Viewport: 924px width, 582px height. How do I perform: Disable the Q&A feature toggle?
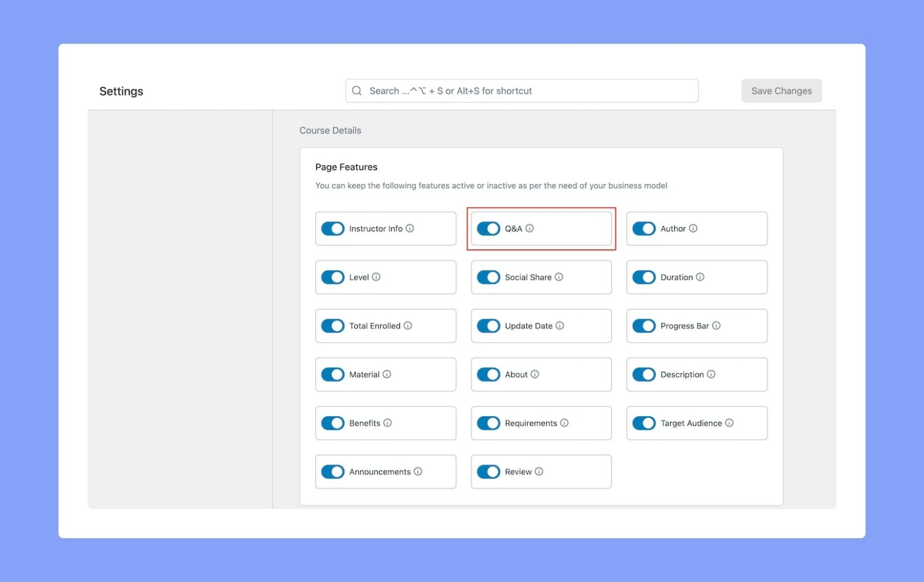(488, 228)
